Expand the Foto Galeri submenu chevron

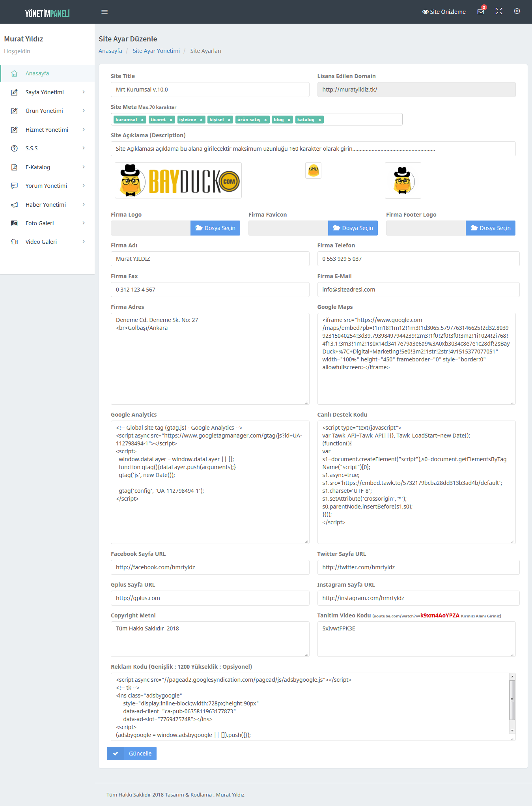(84, 223)
